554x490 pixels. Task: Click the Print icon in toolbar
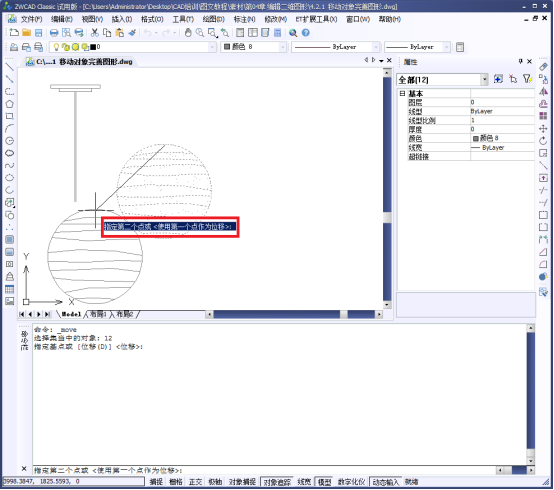(54, 33)
